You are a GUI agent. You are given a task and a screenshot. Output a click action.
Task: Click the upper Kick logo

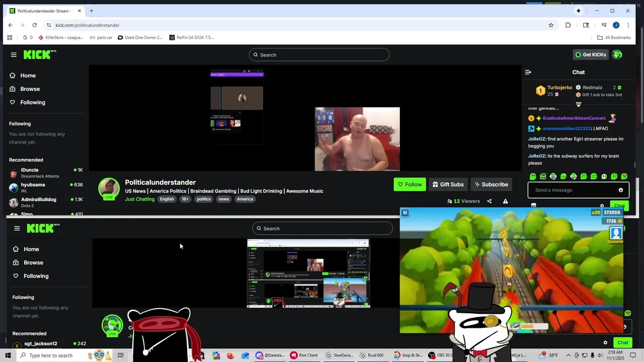coord(39,54)
